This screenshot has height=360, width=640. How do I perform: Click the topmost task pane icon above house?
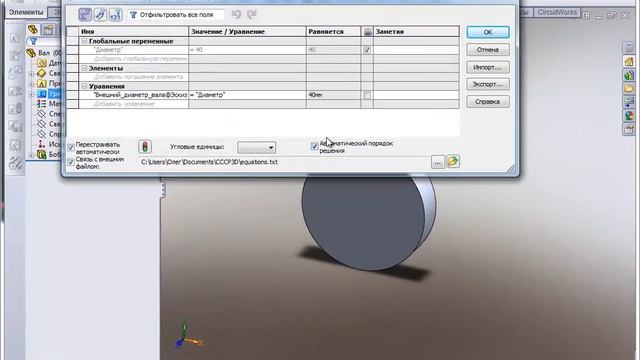629,48
